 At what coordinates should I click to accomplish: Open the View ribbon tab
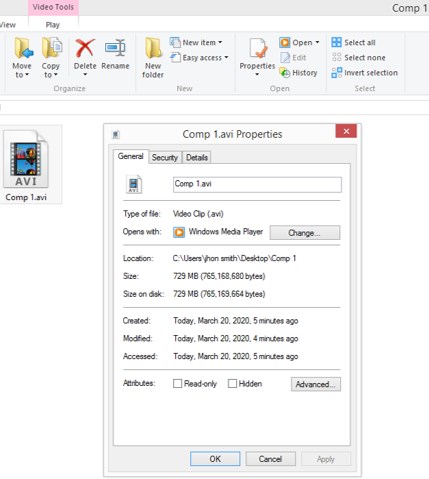(x=8, y=25)
